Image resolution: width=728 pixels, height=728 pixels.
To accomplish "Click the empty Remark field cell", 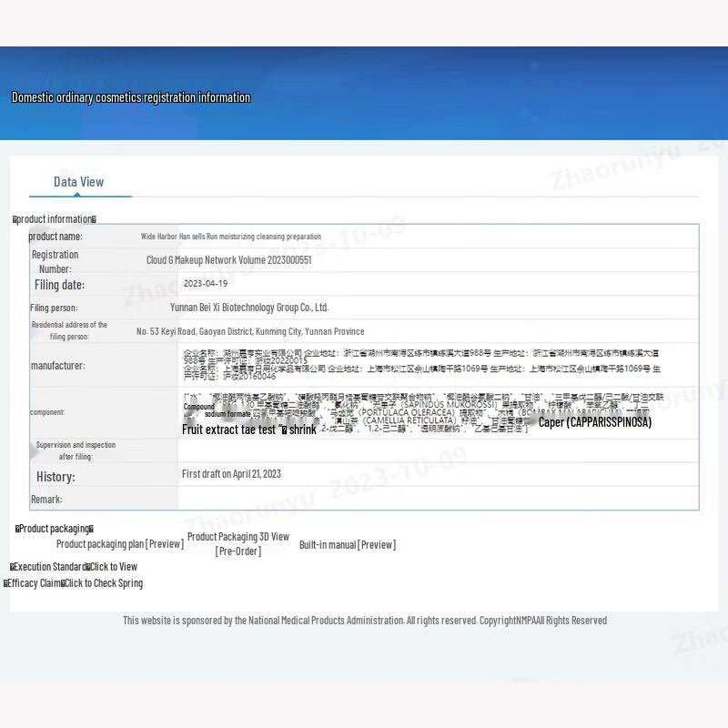I will point(437,499).
